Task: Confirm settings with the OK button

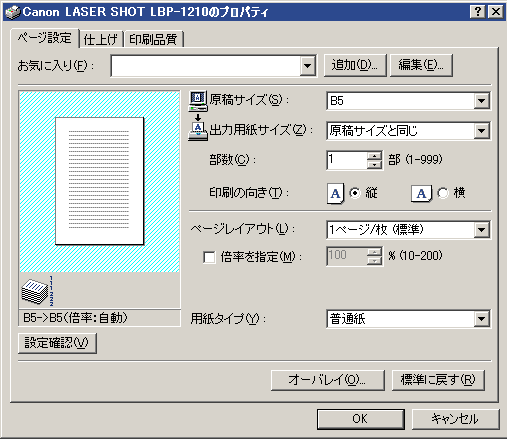Action: pos(361,419)
